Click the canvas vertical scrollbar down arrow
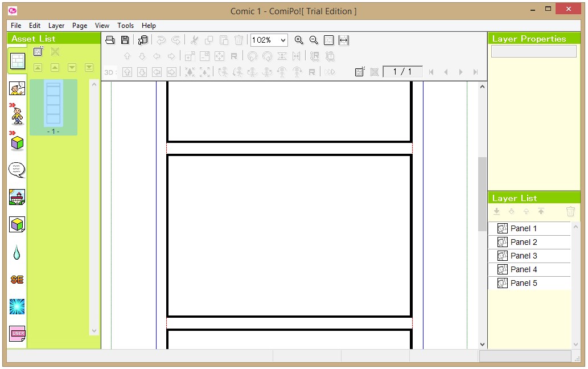 pyautogui.click(x=483, y=344)
